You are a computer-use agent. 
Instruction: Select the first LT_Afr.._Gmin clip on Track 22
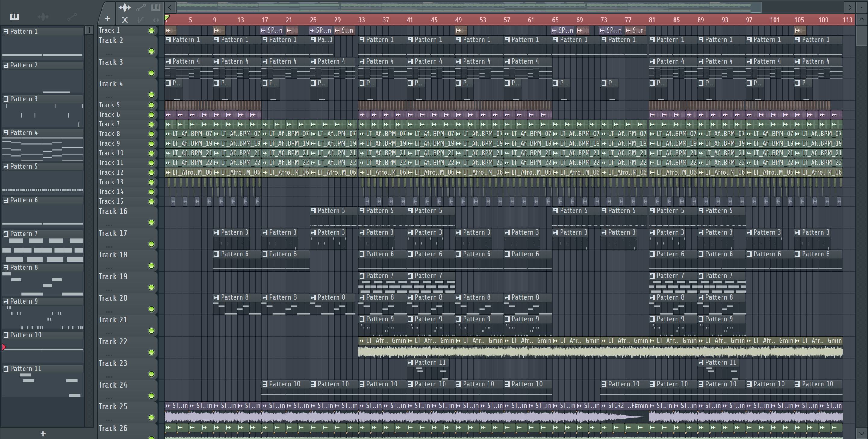pos(382,347)
